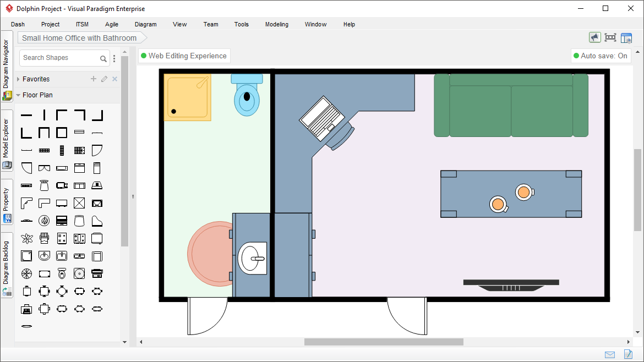Open the announcements megaphone icon in the toolbar

[595, 37]
